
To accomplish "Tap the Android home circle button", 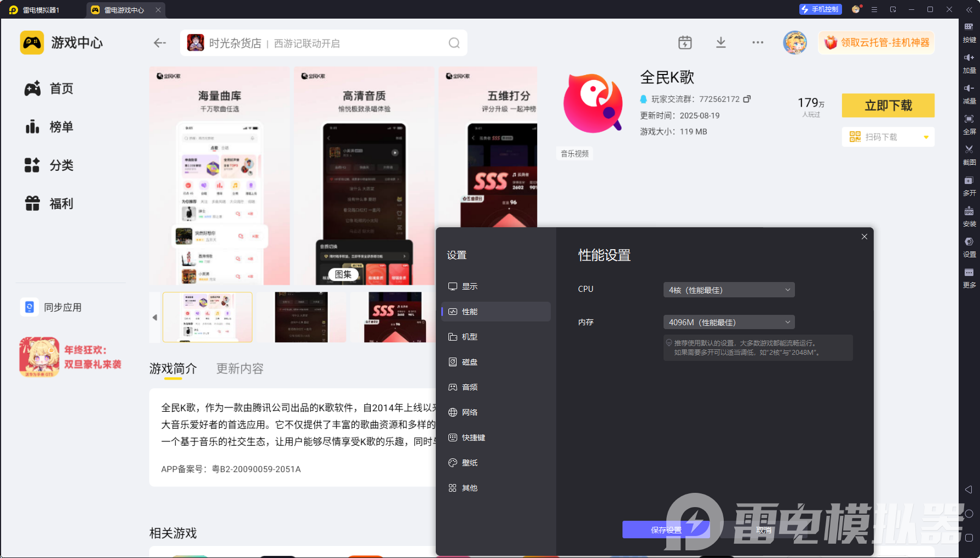I will (x=969, y=514).
